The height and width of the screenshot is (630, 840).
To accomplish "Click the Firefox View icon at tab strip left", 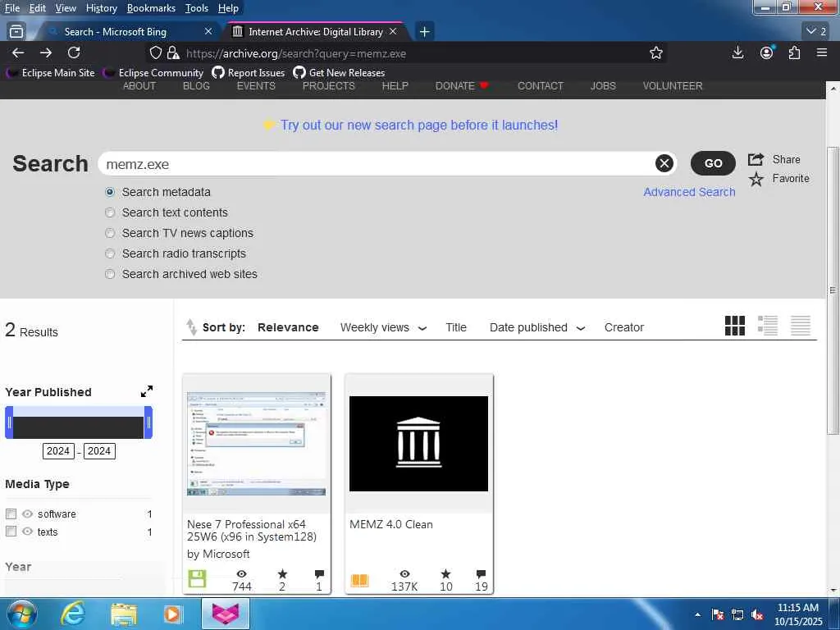I will 16,32.
